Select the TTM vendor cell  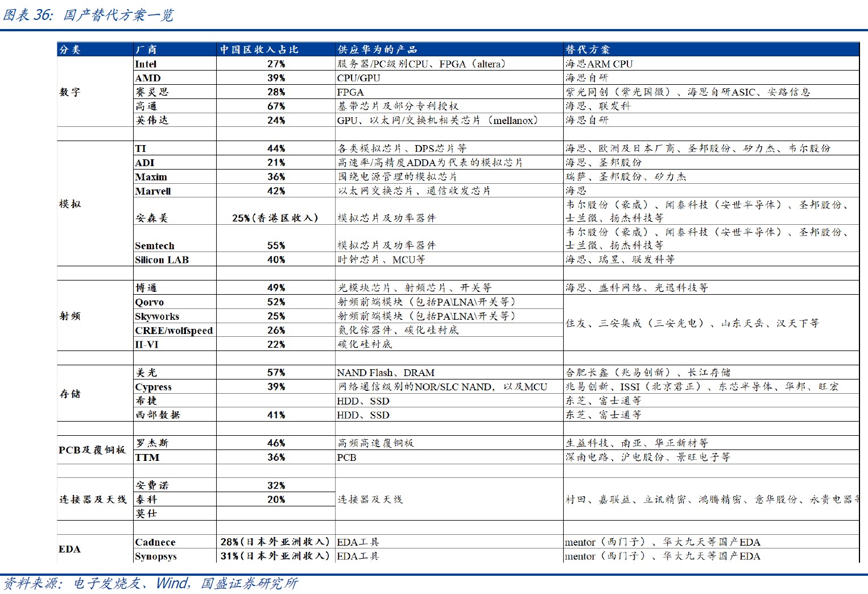point(175,457)
